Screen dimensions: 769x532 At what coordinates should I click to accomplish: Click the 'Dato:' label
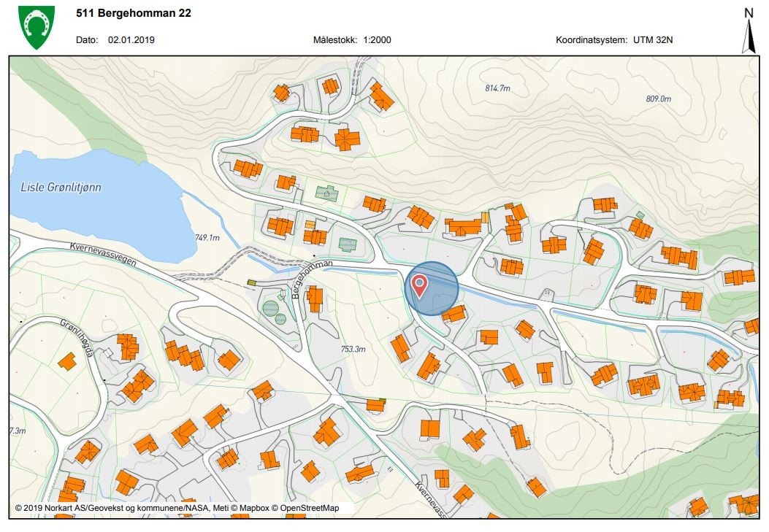click(87, 40)
